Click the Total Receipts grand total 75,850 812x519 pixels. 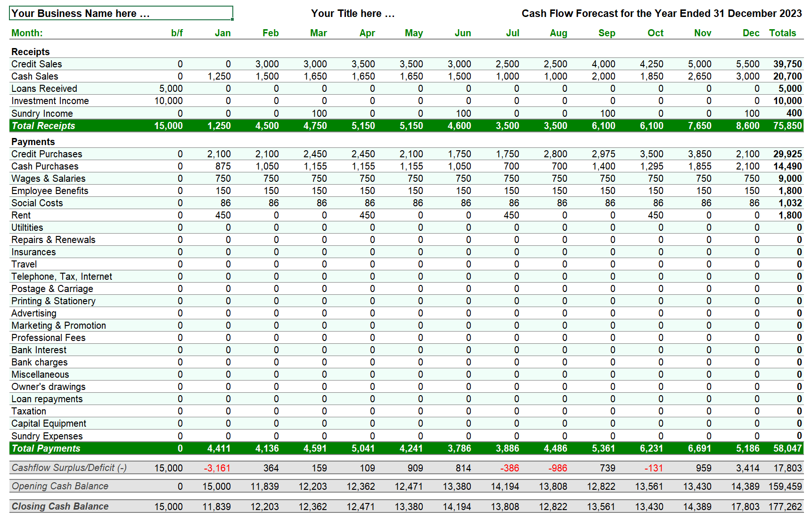tap(787, 126)
